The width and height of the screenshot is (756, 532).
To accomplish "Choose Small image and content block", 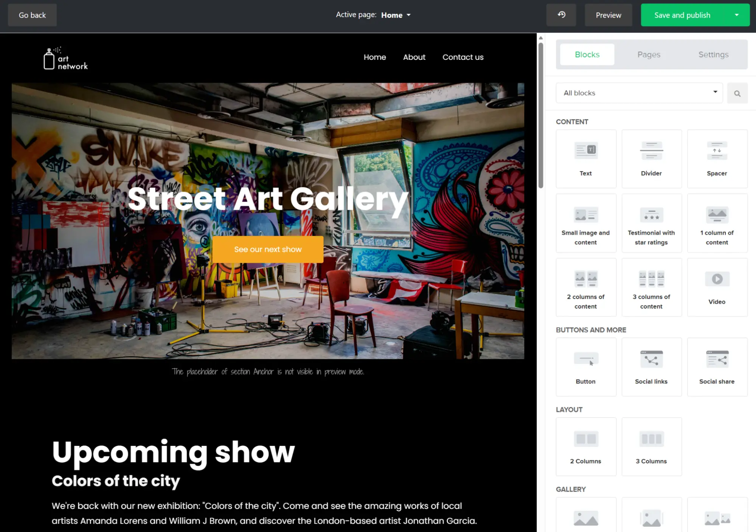I will pyautogui.click(x=586, y=223).
